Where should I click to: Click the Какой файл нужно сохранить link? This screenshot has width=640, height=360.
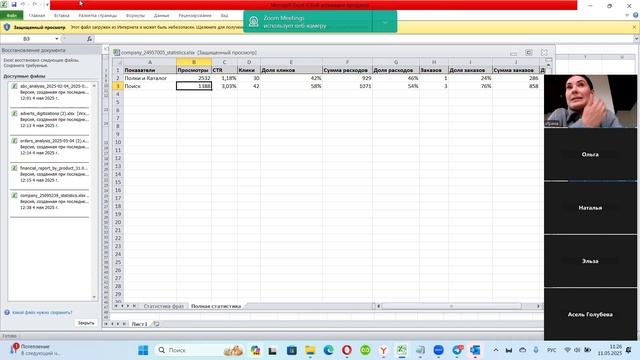point(42,313)
